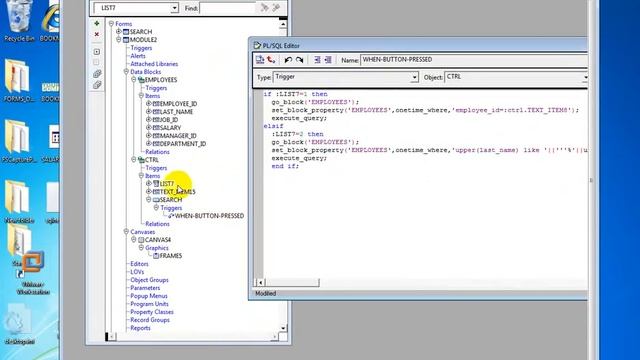Select the Program Units node
Image resolution: width=640 pixels, height=360 pixels.
coord(149,304)
